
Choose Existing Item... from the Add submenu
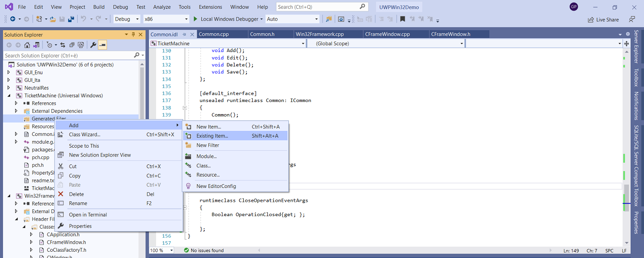236,136
